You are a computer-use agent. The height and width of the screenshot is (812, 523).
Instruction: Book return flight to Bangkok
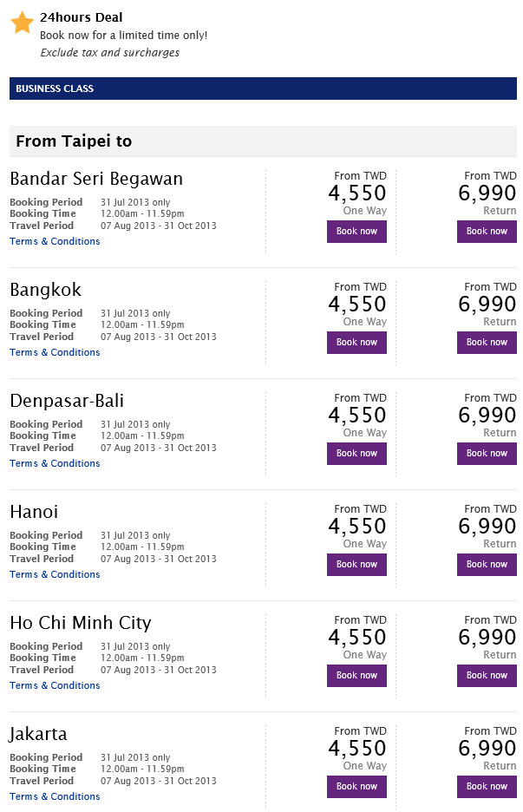coord(487,343)
